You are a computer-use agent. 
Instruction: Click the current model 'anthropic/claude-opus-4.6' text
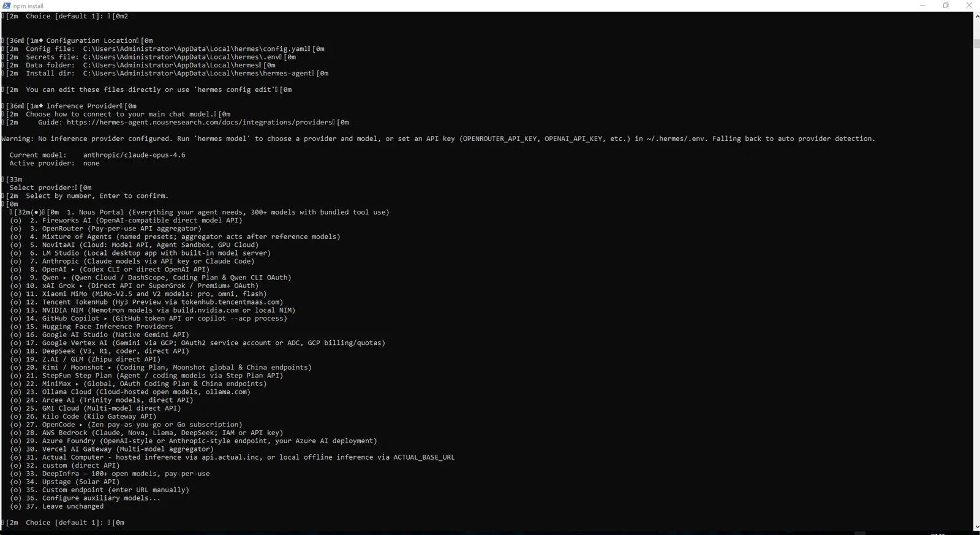(x=134, y=155)
